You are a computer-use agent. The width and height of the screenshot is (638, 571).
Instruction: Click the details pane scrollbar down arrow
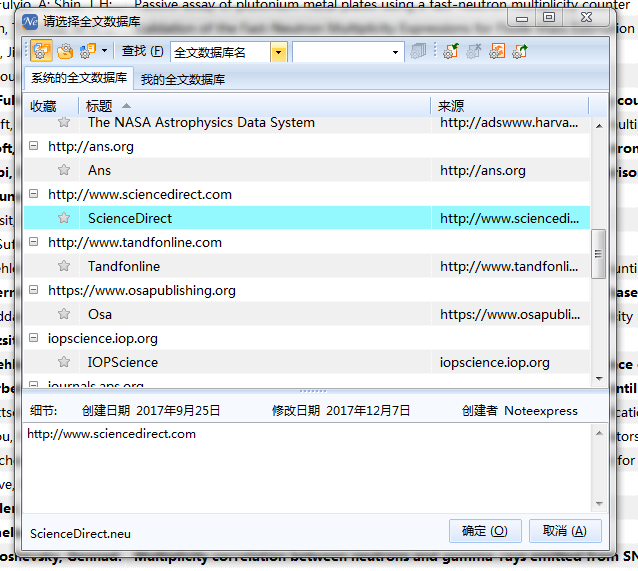coord(599,503)
